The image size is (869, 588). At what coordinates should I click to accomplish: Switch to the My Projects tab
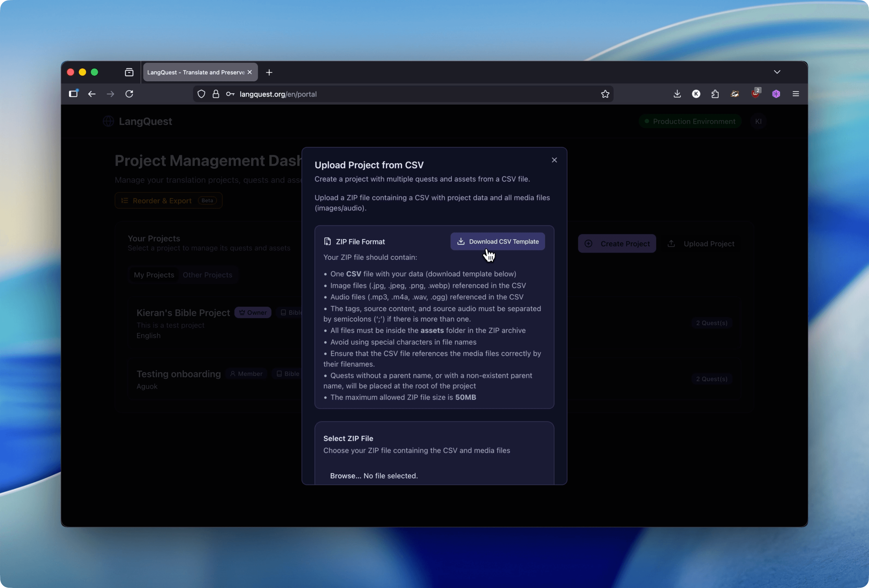click(x=154, y=275)
